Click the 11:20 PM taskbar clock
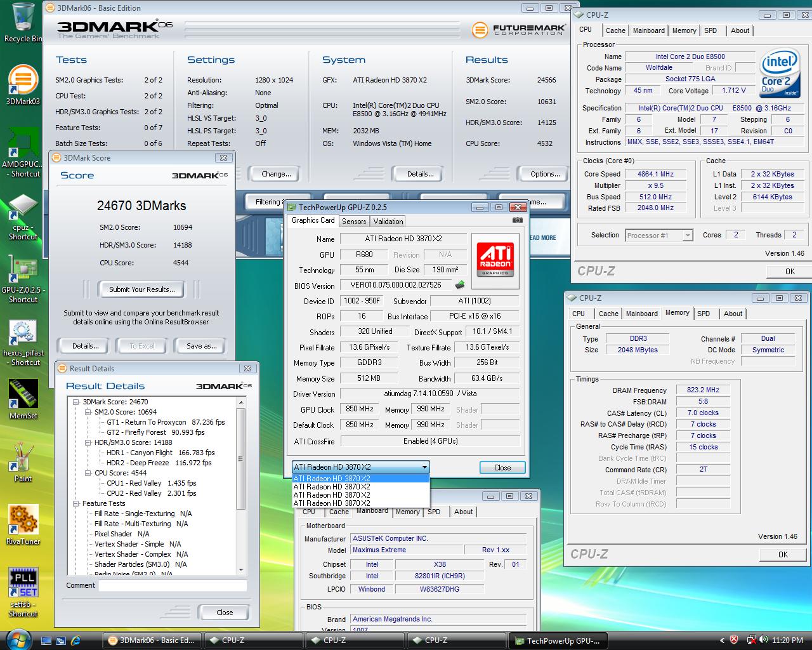The height and width of the screenshot is (650, 812). (x=787, y=640)
